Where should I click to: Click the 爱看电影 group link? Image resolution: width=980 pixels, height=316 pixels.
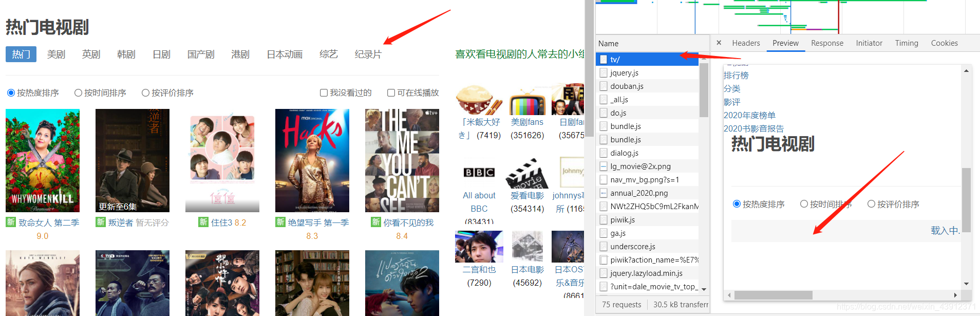coord(527,196)
